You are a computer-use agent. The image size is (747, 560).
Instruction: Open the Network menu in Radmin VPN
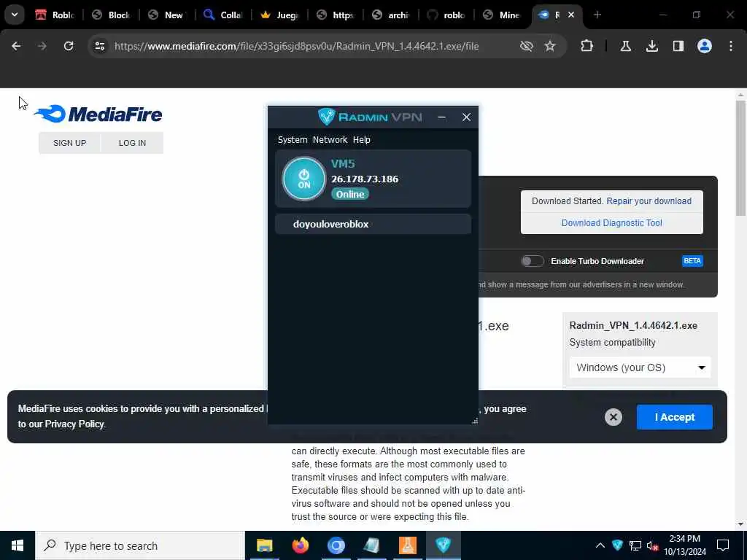[330, 139]
